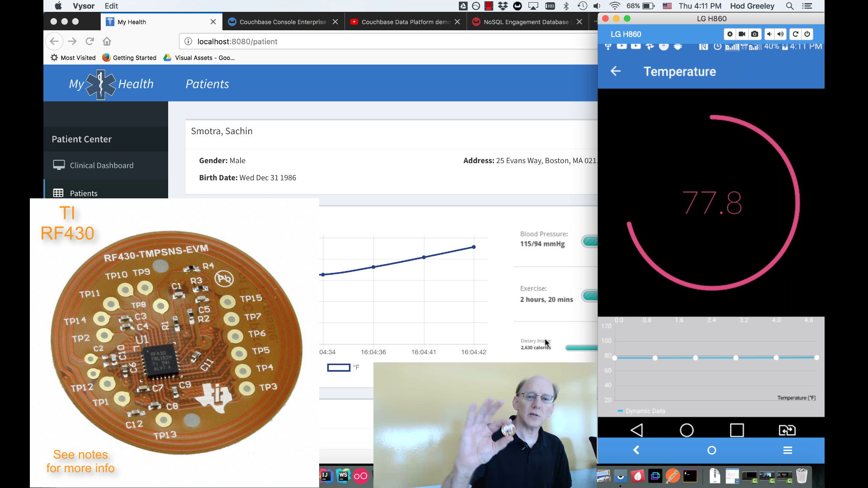Click Patients header link
Viewport: 868px width, 488px height.
click(x=207, y=84)
